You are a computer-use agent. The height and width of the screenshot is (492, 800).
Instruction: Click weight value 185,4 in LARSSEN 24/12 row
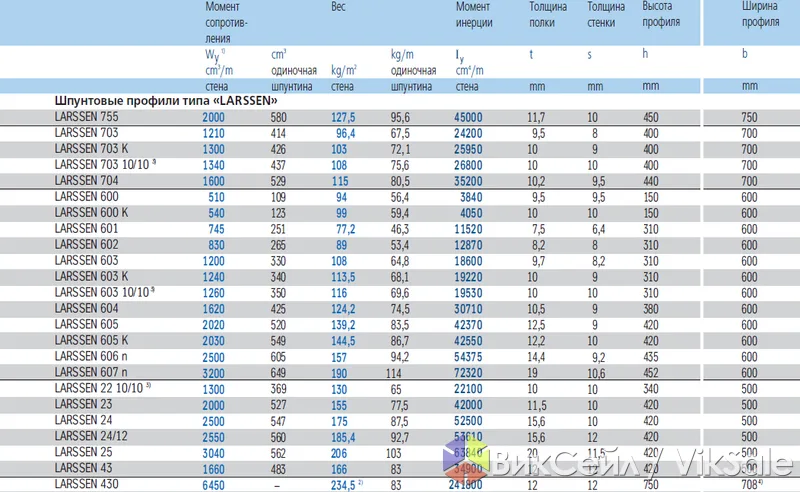tap(343, 437)
